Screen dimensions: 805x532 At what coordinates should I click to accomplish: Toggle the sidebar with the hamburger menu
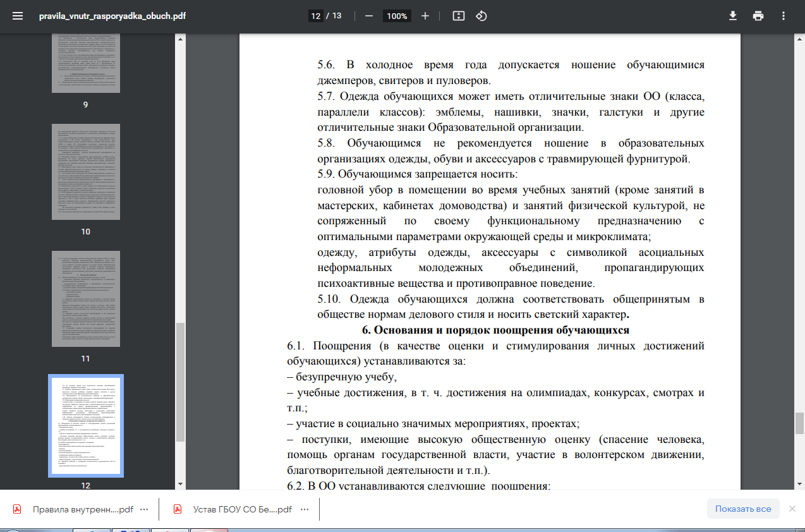pyautogui.click(x=18, y=16)
